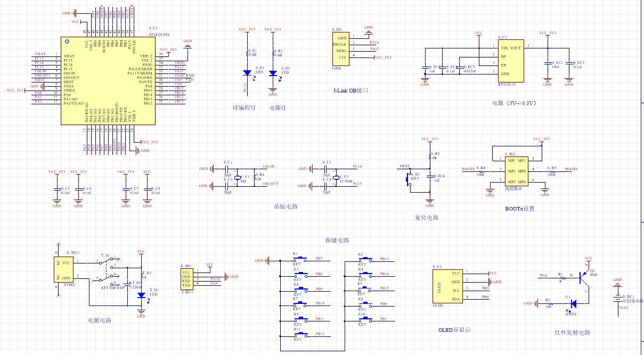Screen dimensions: 644x355
Task: Click the 'PB13' net label beside K2
Action: 385,259
